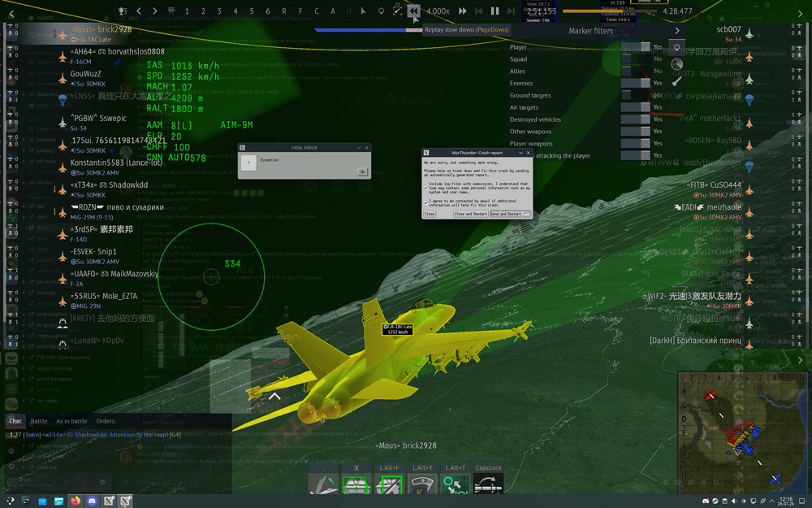Click the L.Alt+F action icon
Viewport: 812px width, 508px height.
389,484
